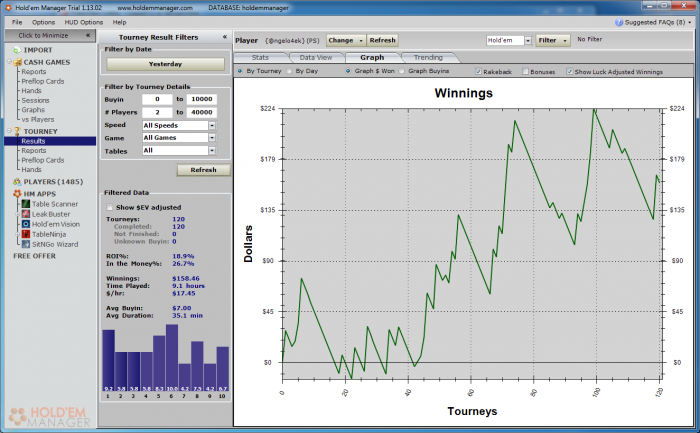Open the Table Scanner app icon
The image size is (700, 433).
point(26,204)
